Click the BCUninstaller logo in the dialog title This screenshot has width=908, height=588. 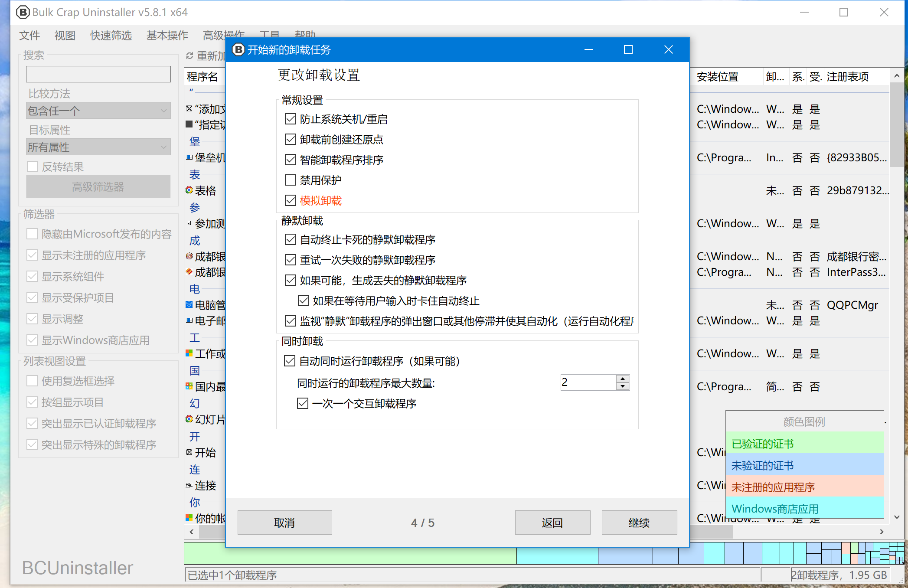pos(238,50)
